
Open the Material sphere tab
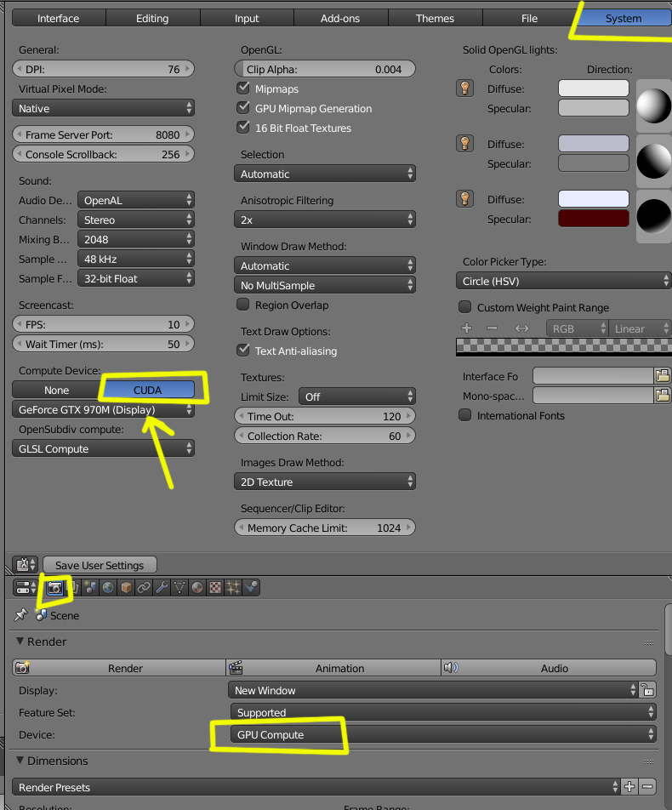coord(197,588)
